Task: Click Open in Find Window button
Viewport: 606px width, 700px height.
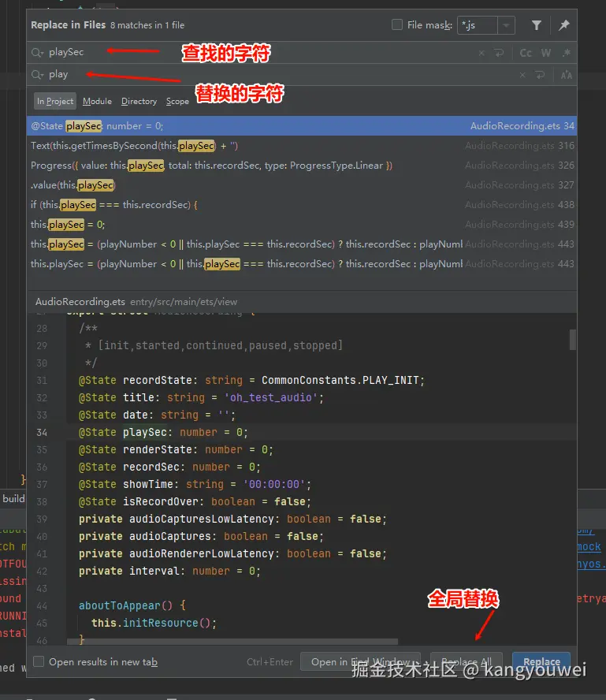Action: click(x=359, y=661)
